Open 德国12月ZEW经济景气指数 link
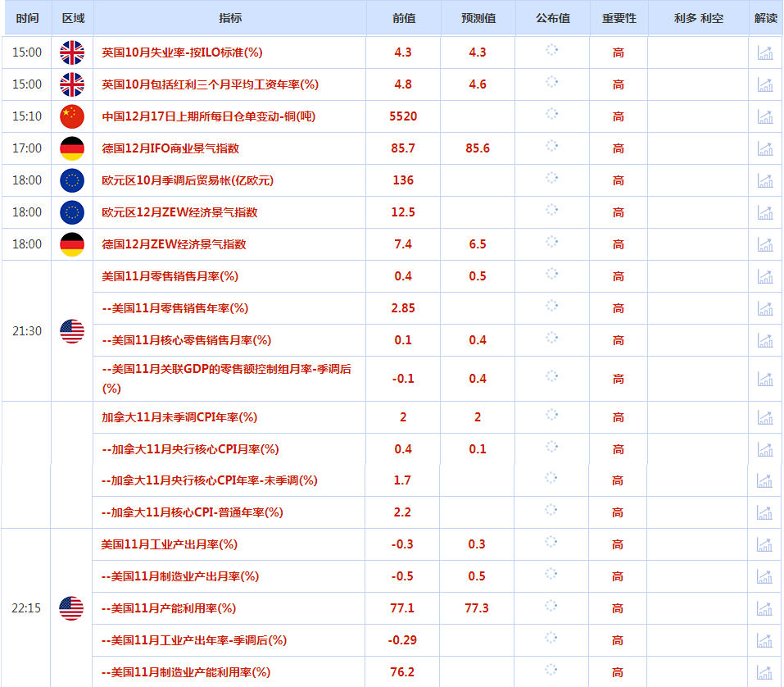This screenshot has width=784, height=687. coord(174,244)
